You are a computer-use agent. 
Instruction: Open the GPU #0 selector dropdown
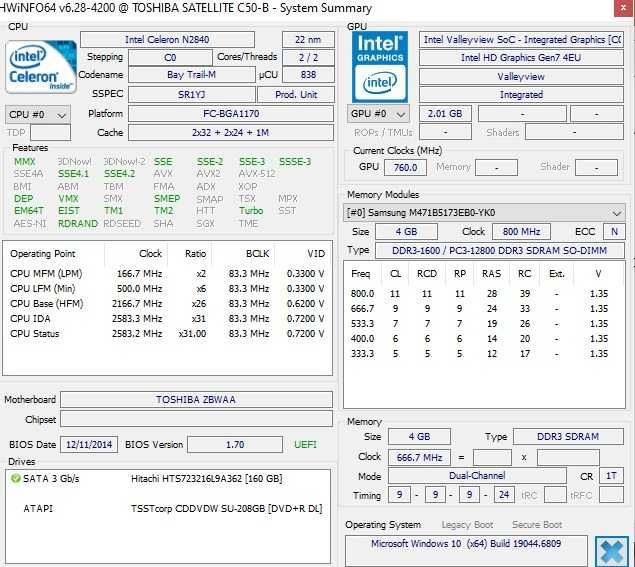pyautogui.click(x=378, y=114)
